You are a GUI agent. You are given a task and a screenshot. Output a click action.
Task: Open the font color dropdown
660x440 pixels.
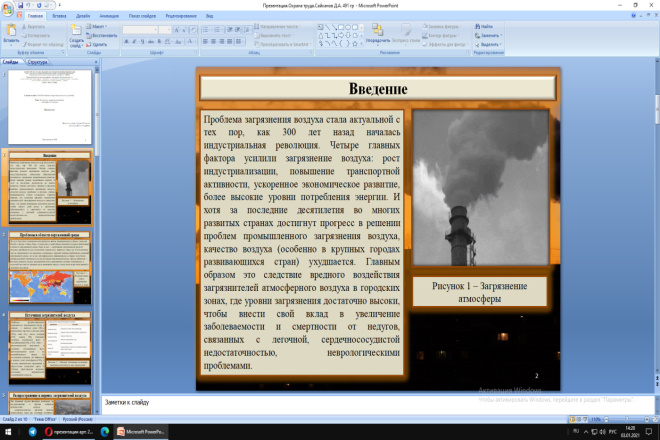[x=192, y=41]
